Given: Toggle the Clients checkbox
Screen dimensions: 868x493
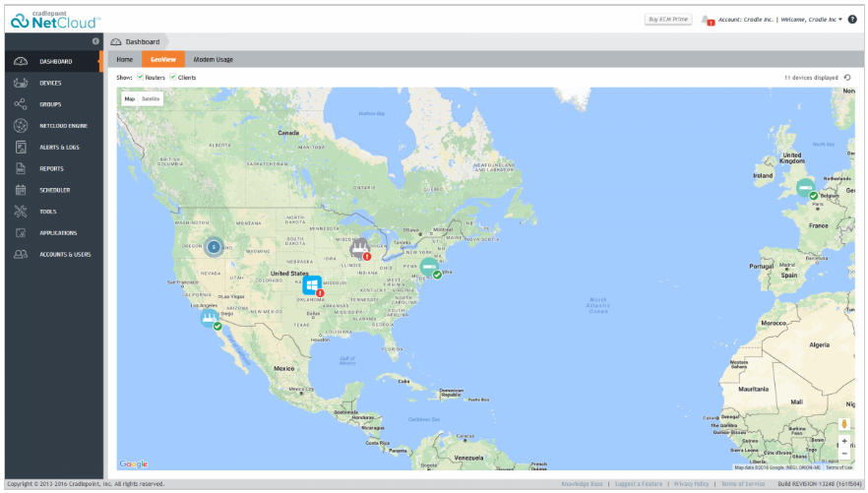Looking at the screenshot, I should pos(173,77).
